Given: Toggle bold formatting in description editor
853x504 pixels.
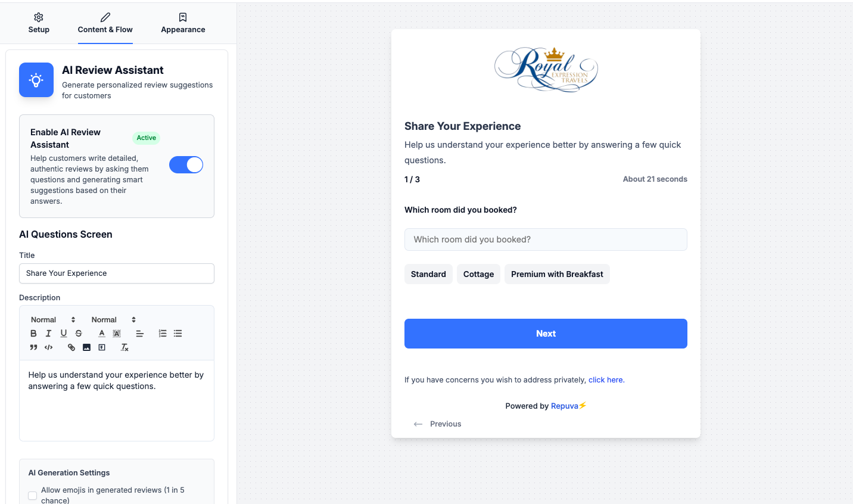Looking at the screenshot, I should click(x=33, y=334).
